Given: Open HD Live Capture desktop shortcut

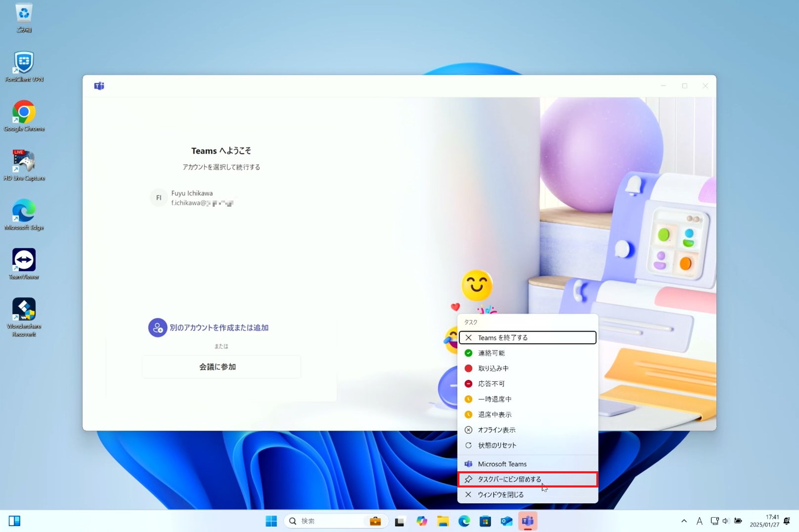Looking at the screenshot, I should click(24, 165).
